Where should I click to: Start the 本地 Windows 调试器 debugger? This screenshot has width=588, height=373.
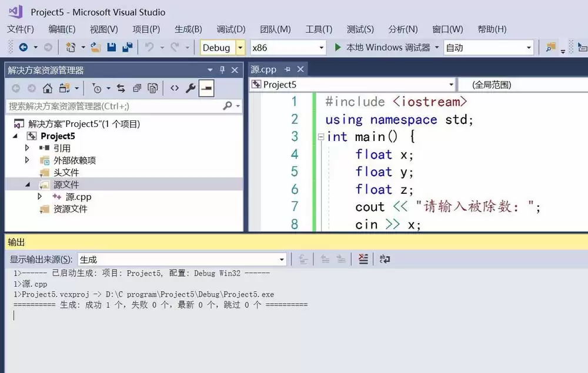click(x=382, y=48)
